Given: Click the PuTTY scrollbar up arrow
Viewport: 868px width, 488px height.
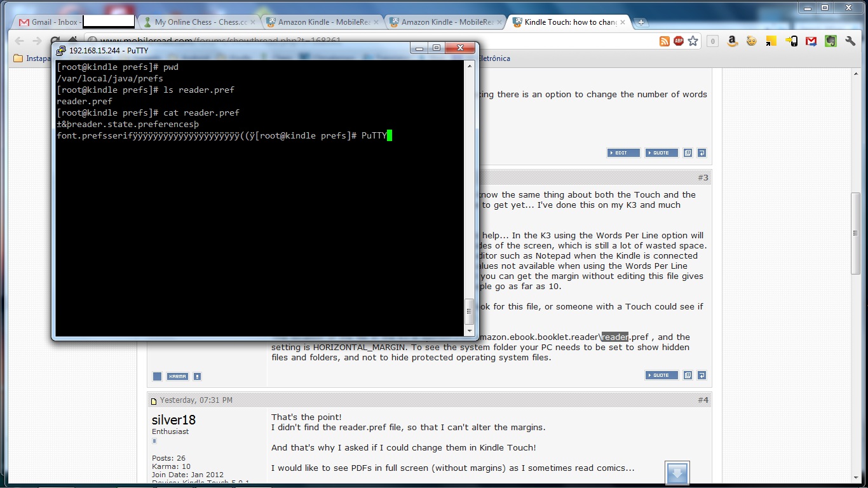Looking at the screenshot, I should click(470, 66).
